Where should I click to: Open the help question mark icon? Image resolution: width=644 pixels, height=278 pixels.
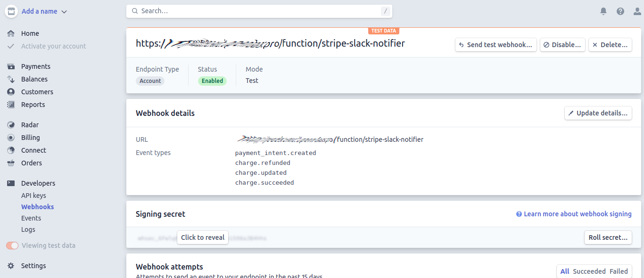click(x=620, y=11)
